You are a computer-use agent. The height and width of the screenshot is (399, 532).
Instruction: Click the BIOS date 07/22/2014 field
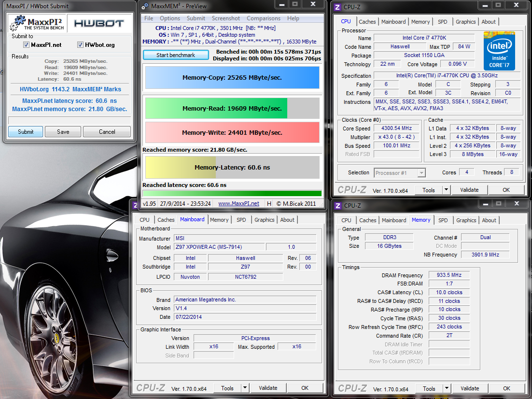point(245,317)
